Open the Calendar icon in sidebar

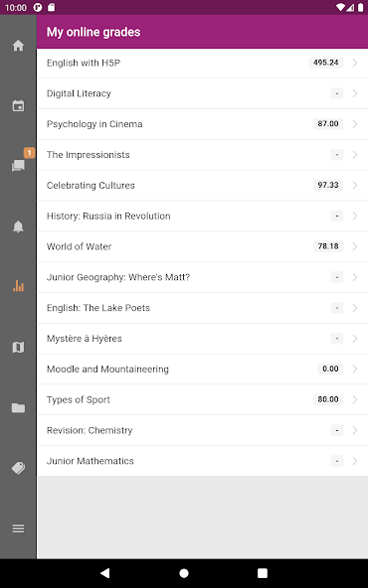pos(18,105)
